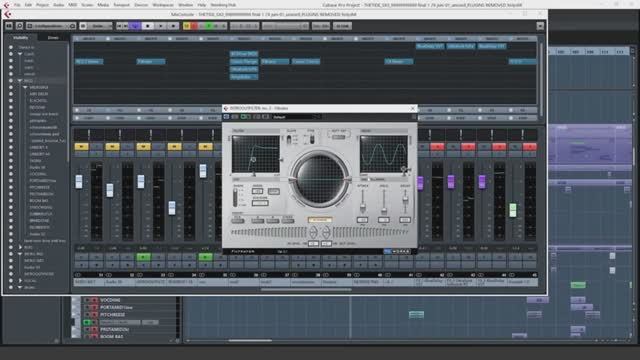This screenshot has height=360, width=640.
Task: Toggle visibility dot for BOOM BAS channel
Action: coord(11,200)
